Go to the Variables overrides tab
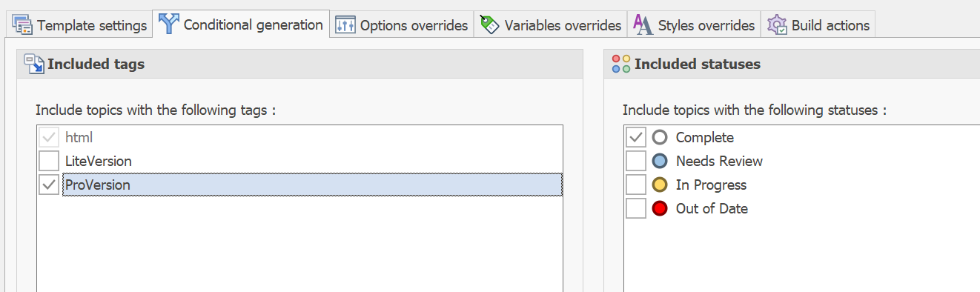This screenshot has height=292, width=980. pyautogui.click(x=550, y=24)
